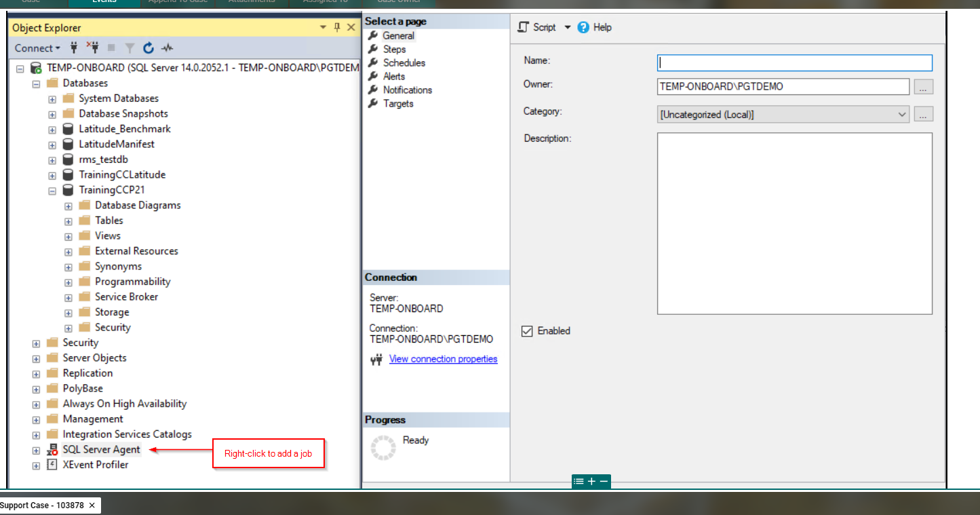Screen dimensions: 980x515
Task: Close the Support Case - 103878 tab
Action: coord(92,506)
